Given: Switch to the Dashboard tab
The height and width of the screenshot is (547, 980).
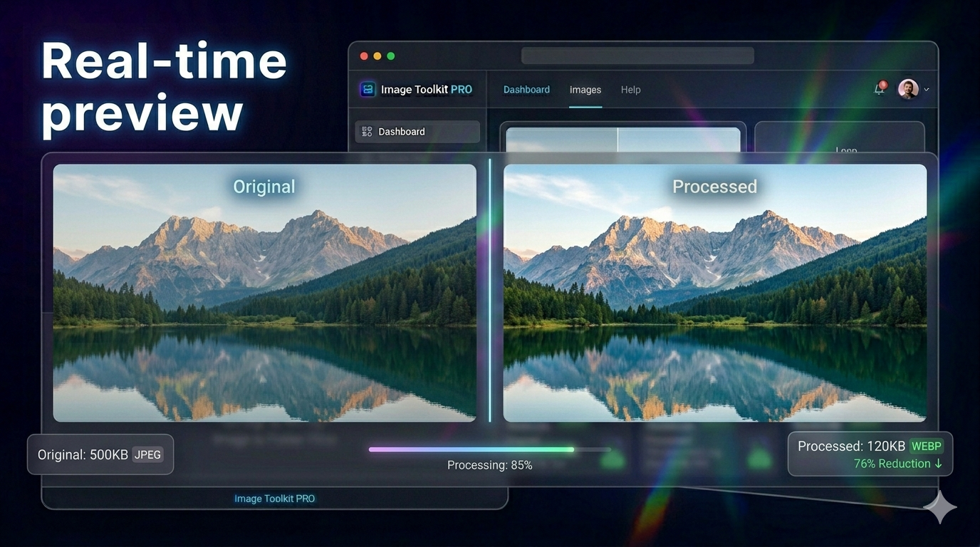Looking at the screenshot, I should [526, 90].
